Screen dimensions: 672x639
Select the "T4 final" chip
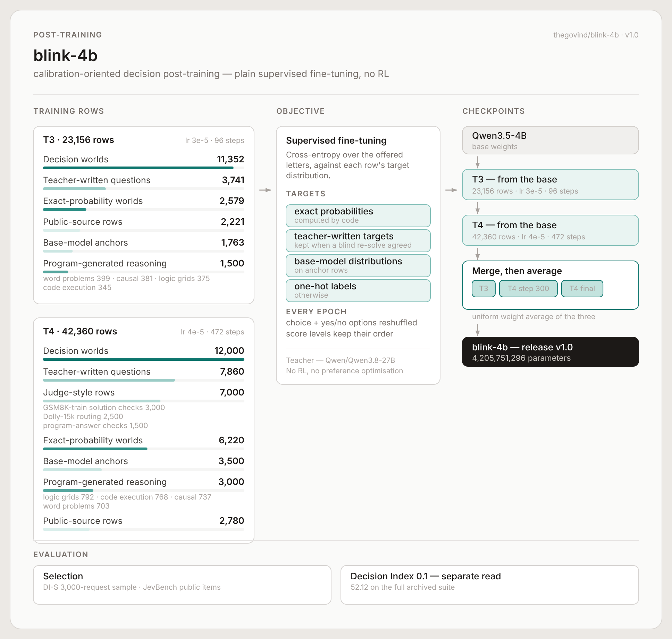coord(582,289)
